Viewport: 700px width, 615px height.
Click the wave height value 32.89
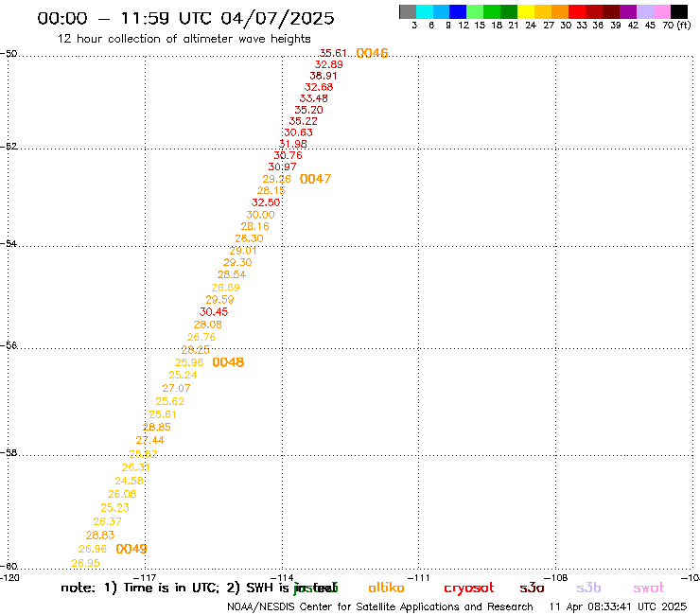coord(328,64)
